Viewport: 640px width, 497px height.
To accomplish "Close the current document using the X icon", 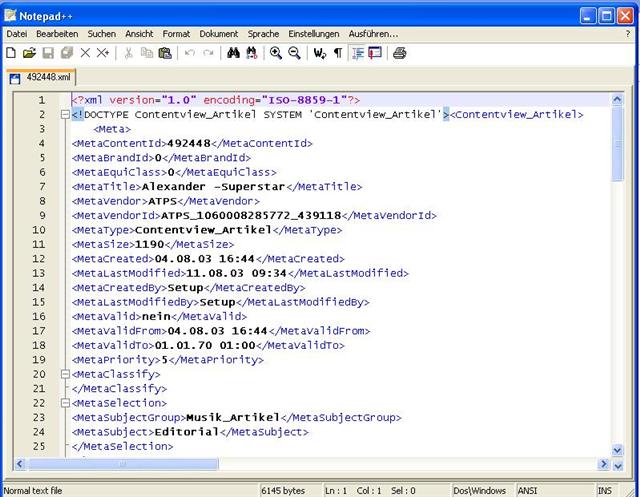I will pyautogui.click(x=85, y=53).
